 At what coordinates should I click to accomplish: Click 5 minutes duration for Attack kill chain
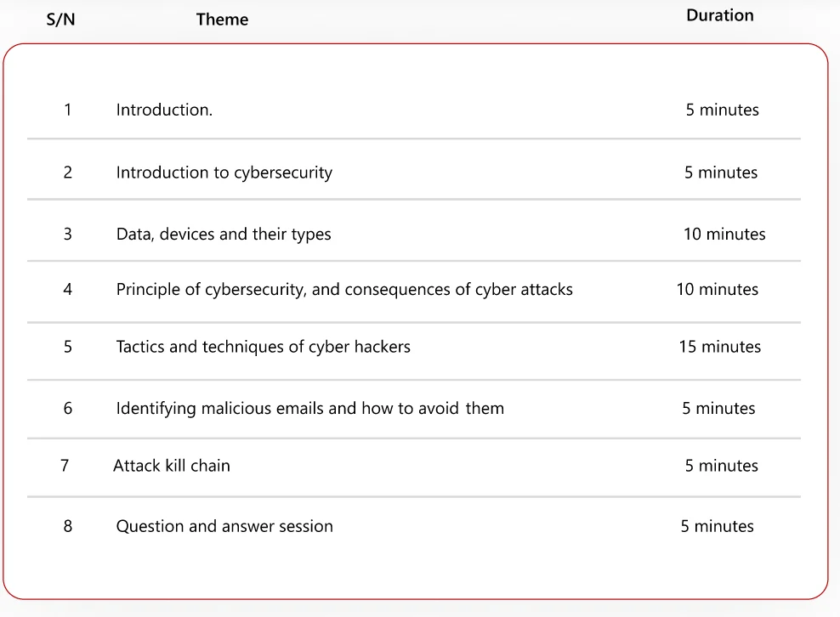721,466
